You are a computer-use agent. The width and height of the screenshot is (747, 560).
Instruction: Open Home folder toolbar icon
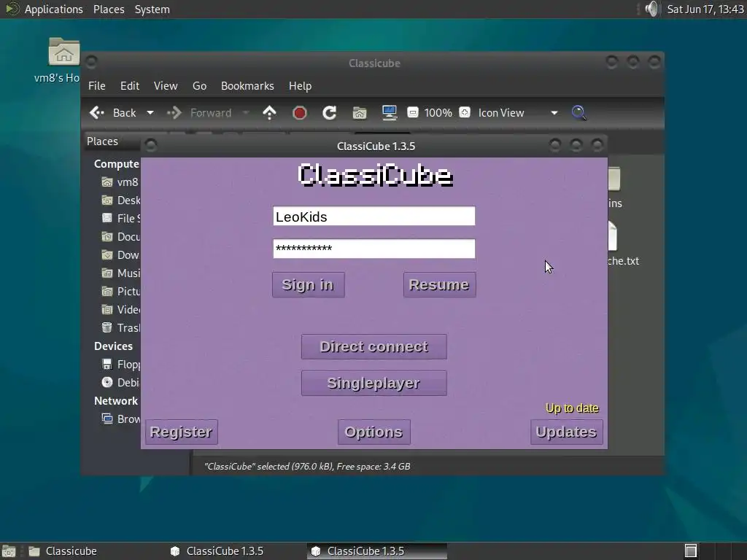tap(360, 113)
